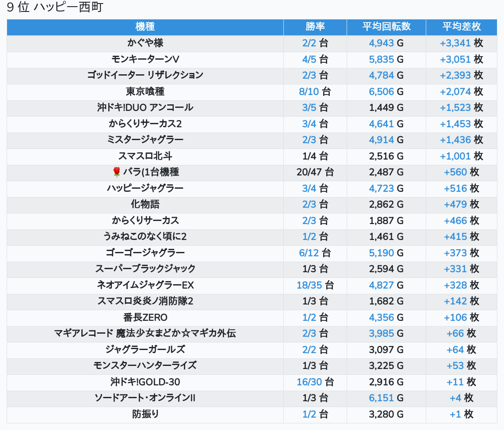
Task: Click the +3,051 difference value
Action: [x=455, y=59]
